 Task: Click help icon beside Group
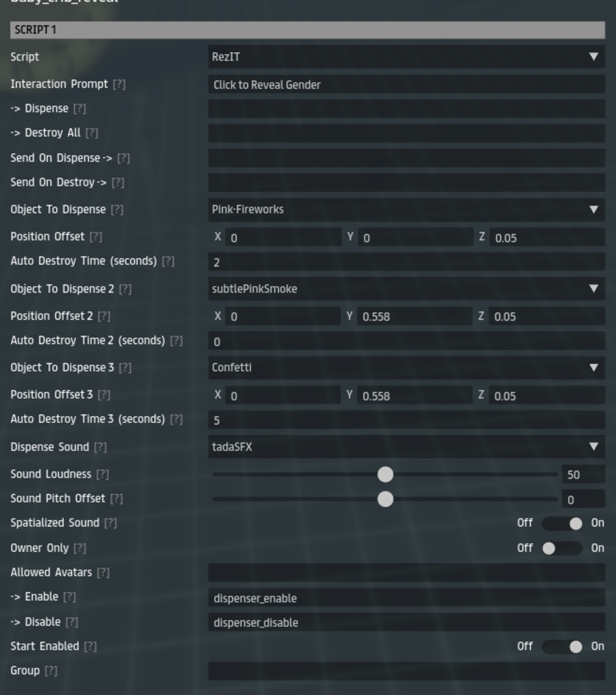click(51, 671)
